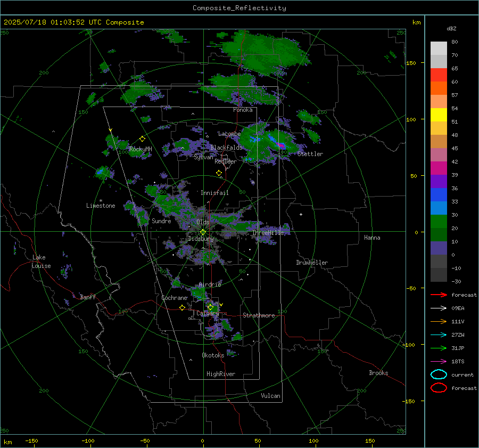Screen dimensions: 479x448
Task: Click the 'Didsbury' map label
Action: point(201,239)
